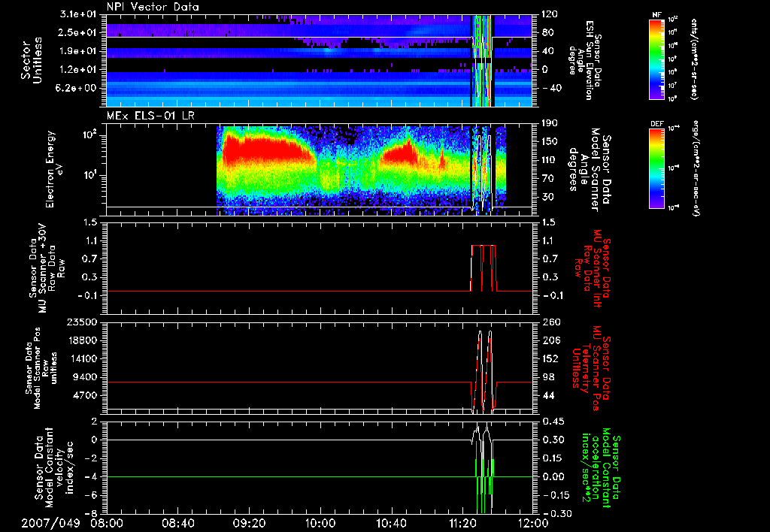770x532 pixels.
Task: Click the NF rainbow color bar
Action: (657, 59)
